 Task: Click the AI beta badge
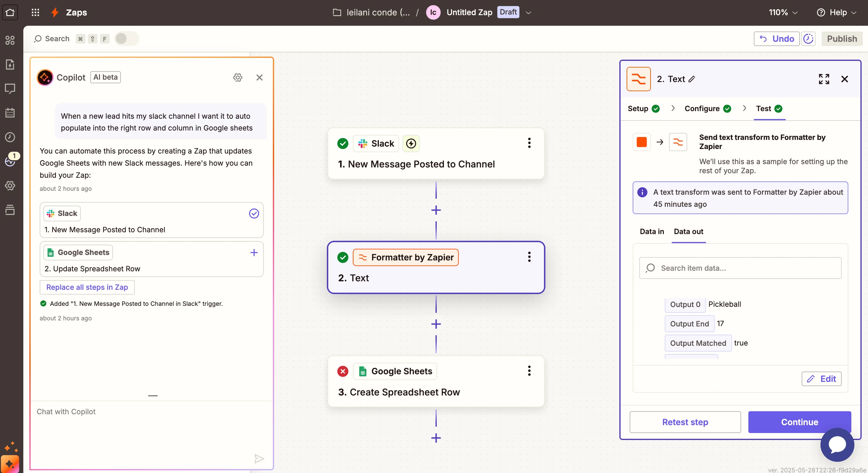pos(105,77)
